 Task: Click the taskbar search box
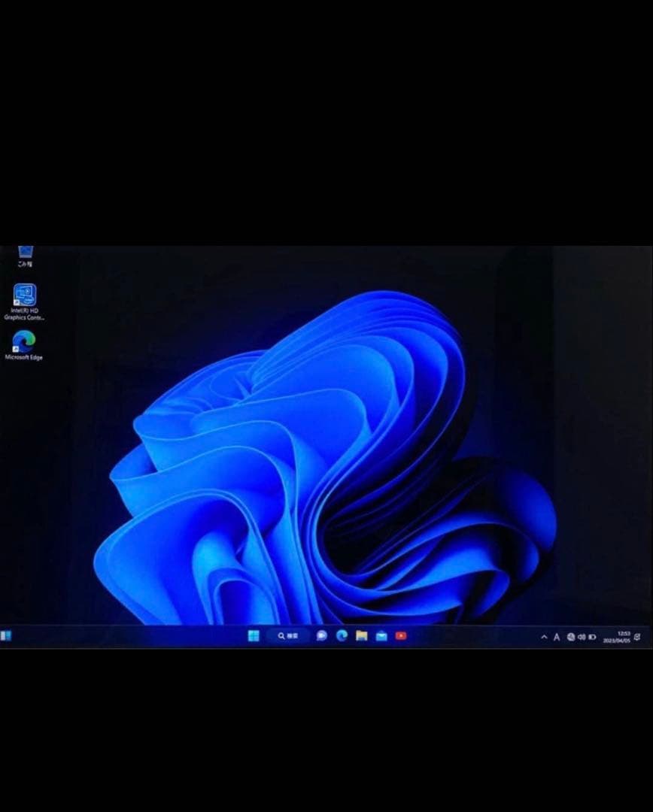click(288, 636)
